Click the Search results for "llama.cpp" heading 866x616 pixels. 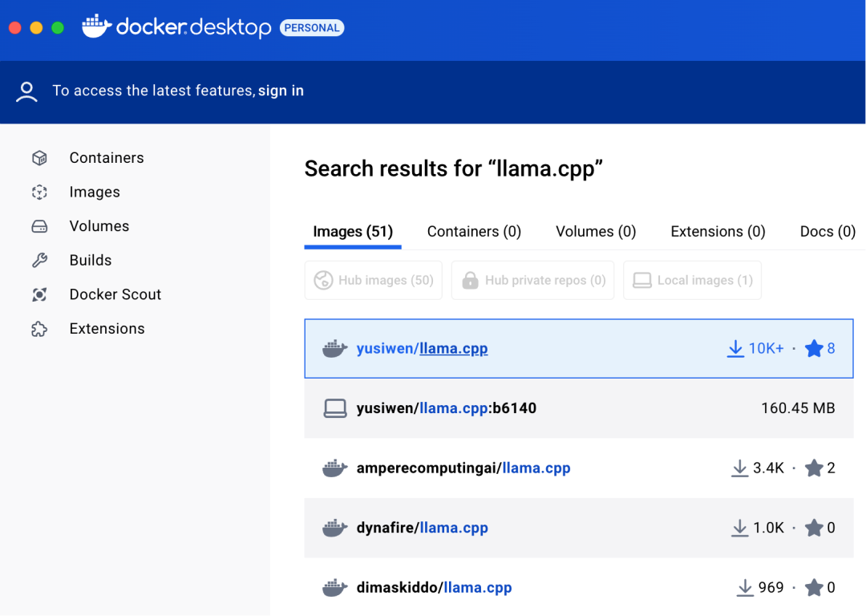453,168
